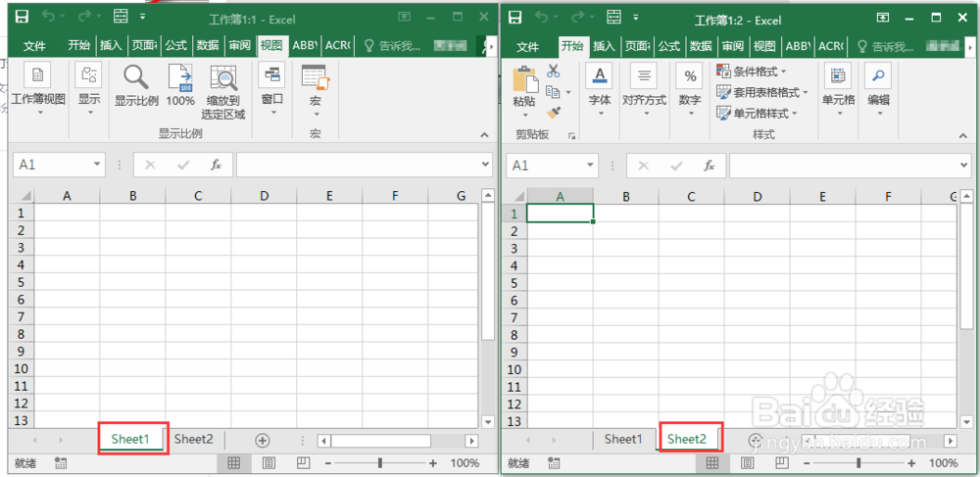Expand the Name Box dropdown in the right window
Viewport: 980px width, 477px height.
589,165
